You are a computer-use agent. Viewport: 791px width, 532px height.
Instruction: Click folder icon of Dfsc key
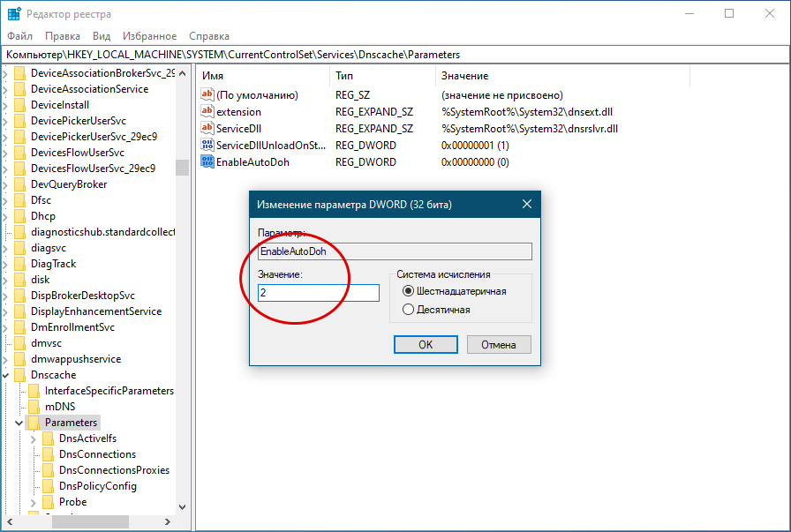click(x=20, y=200)
